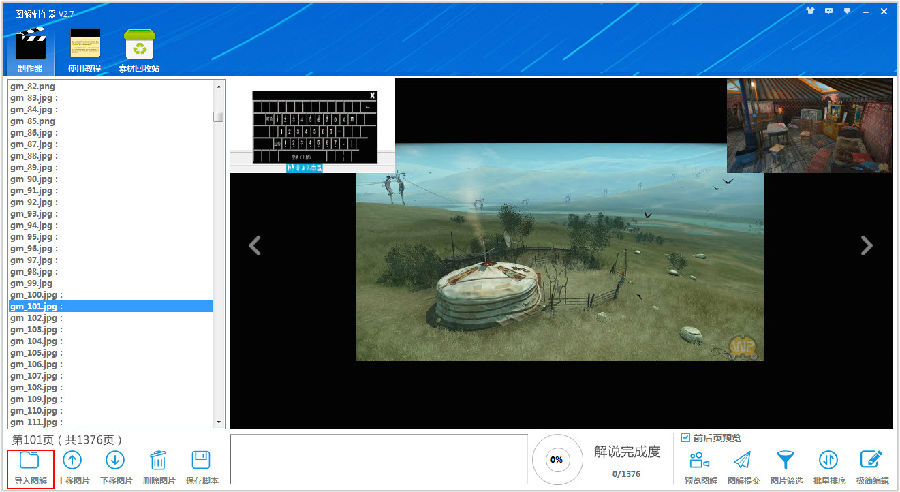Click the shirt skin icon in the title bar

pyautogui.click(x=810, y=10)
